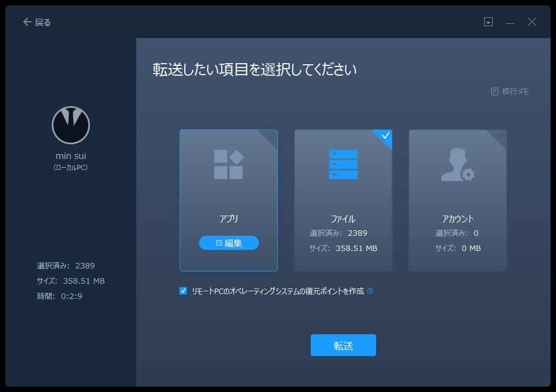Click the restore point option label text
The height and width of the screenshot is (392, 556).
[x=278, y=291]
